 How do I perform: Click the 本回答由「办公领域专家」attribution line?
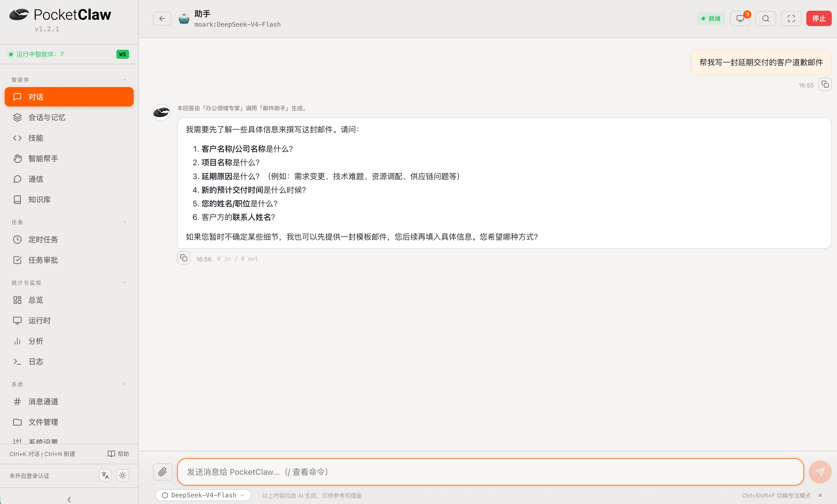pos(243,108)
